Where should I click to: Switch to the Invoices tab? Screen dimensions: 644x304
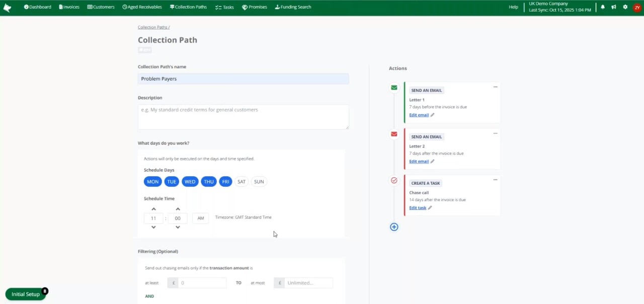[x=69, y=7]
